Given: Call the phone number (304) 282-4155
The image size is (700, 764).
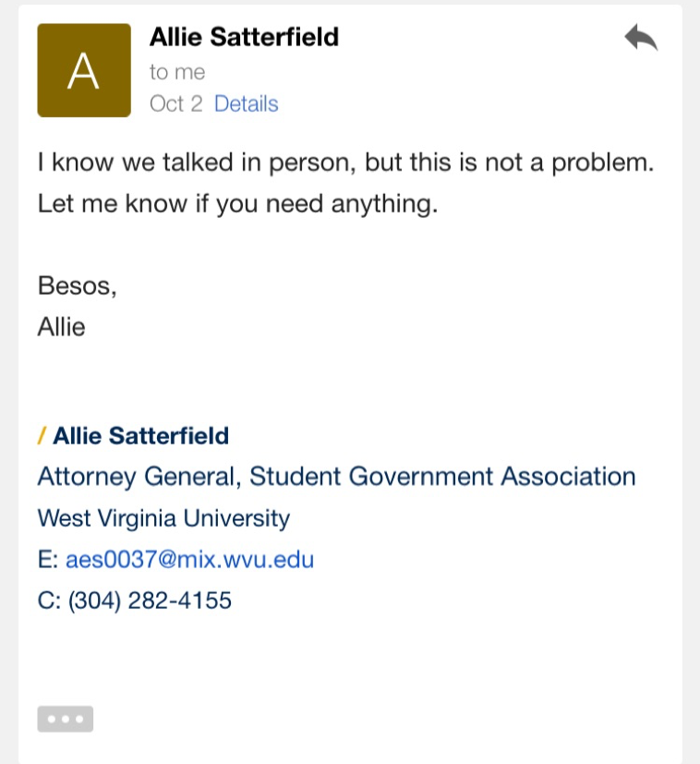Looking at the screenshot, I should click(x=150, y=600).
